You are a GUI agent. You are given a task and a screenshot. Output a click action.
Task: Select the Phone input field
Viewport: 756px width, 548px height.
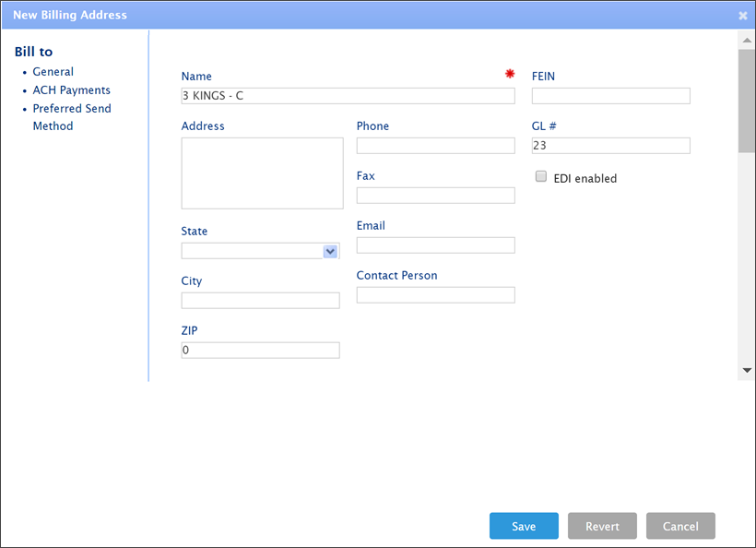(435, 146)
